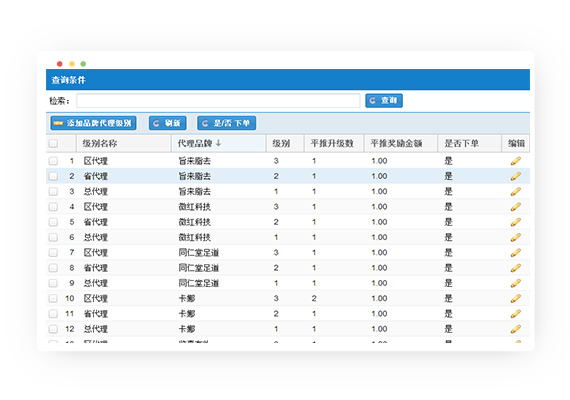Click the 刷新 refresh button
Viewport: 570px width, 400px height.
[168, 123]
